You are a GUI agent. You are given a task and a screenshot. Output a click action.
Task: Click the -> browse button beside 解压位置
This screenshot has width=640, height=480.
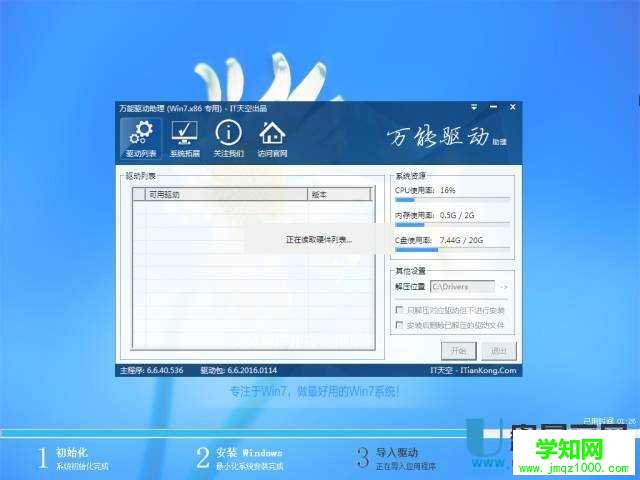click(x=504, y=287)
